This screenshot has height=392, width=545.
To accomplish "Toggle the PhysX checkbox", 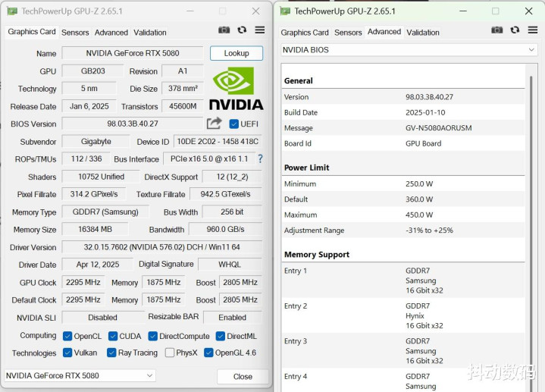I will (x=170, y=353).
